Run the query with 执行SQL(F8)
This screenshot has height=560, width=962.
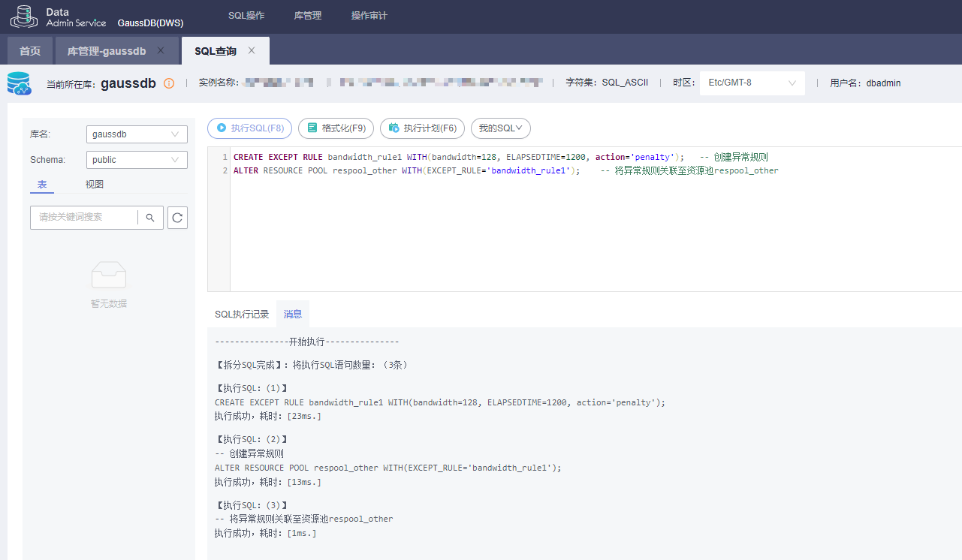coord(249,128)
